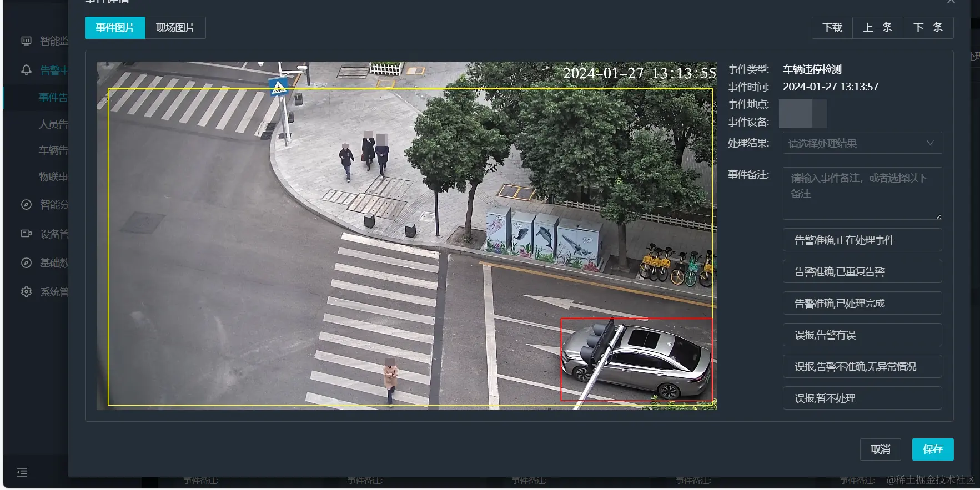Switch to the 事件图片 tab
Image resolution: width=980 pixels, height=490 pixels.
tap(115, 28)
